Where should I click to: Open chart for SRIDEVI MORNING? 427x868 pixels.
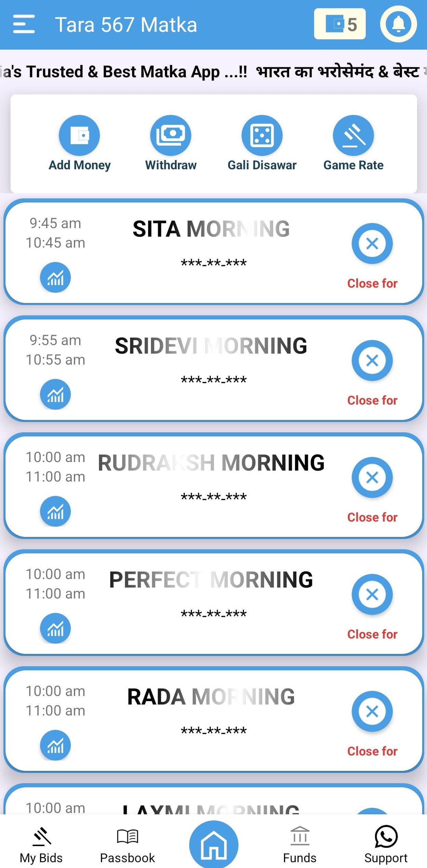[x=55, y=394]
